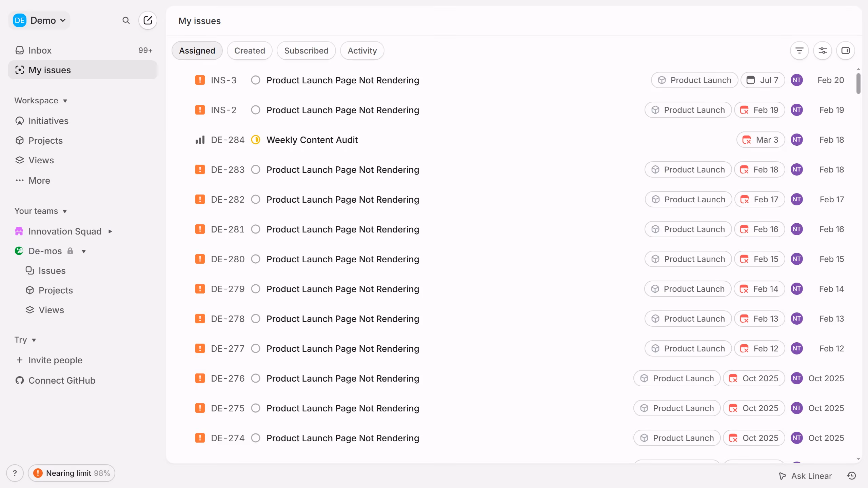Click the Nearing limit 98% badge

point(72,473)
